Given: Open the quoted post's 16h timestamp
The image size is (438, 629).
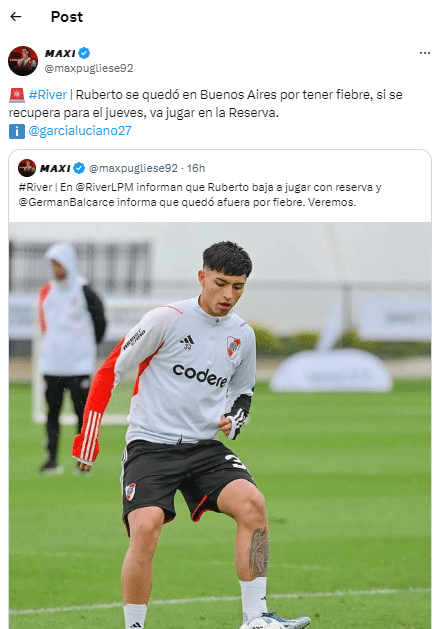Looking at the screenshot, I should click(196, 168).
